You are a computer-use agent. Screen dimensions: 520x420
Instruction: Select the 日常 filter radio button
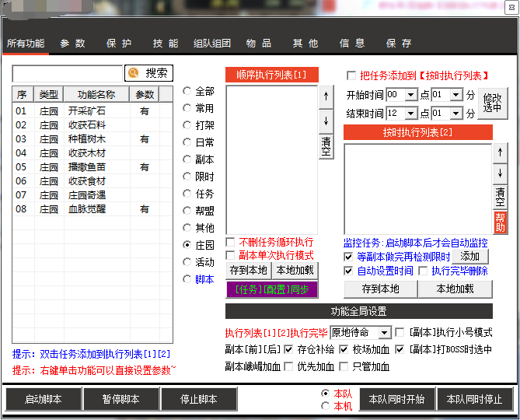pyautogui.click(x=187, y=142)
